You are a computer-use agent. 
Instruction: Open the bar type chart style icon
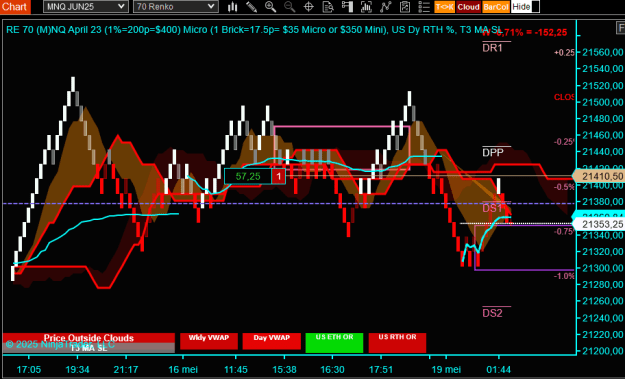232,7
